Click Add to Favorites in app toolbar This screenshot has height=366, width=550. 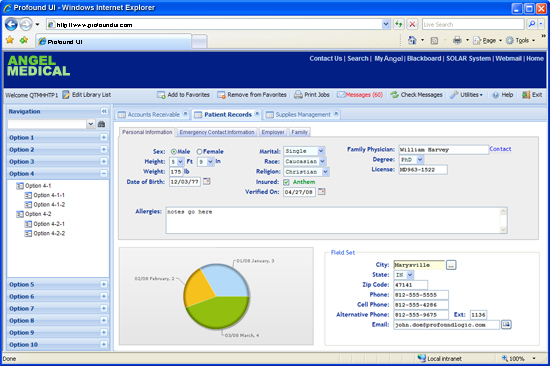coord(183,95)
